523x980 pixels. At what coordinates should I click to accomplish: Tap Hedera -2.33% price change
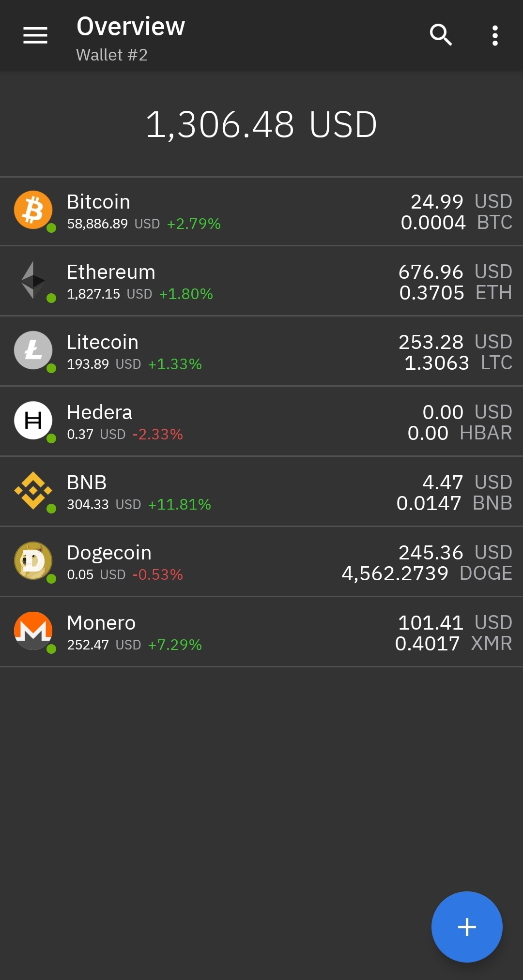[158, 434]
